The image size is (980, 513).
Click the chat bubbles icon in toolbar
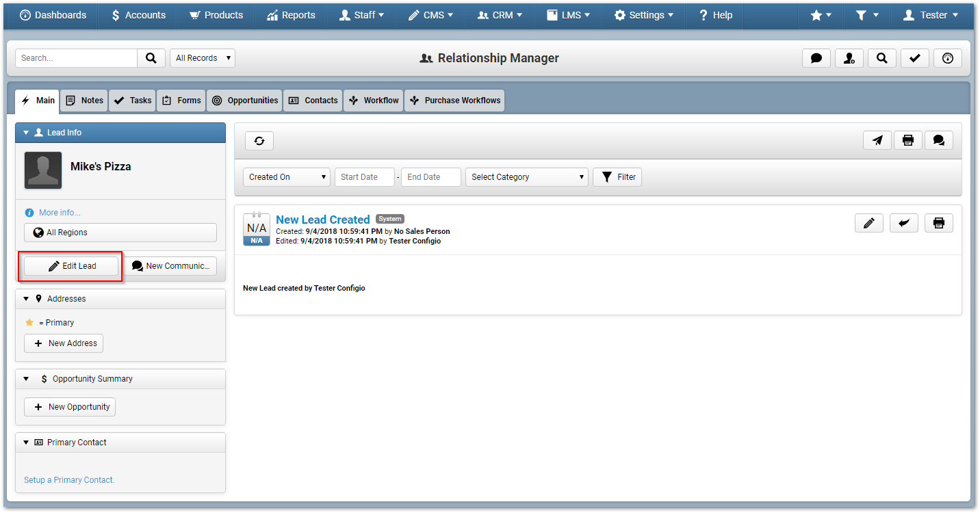point(939,140)
